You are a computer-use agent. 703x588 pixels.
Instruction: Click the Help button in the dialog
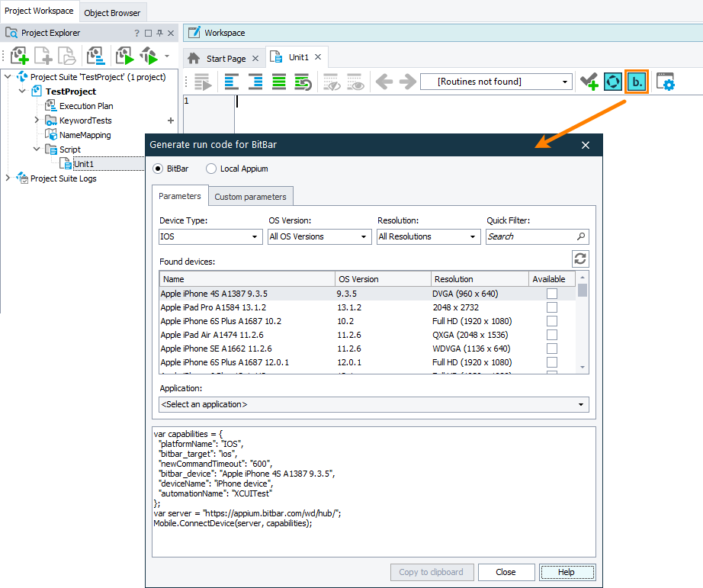[x=567, y=572]
